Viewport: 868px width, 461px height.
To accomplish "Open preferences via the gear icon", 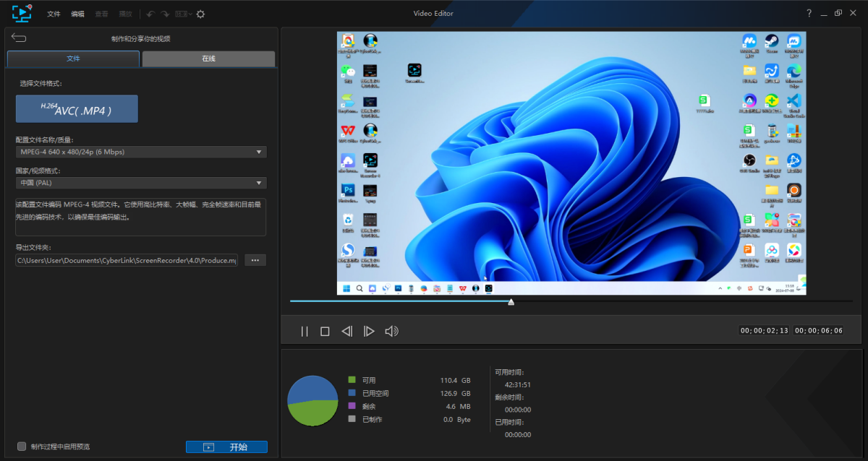I will (200, 14).
